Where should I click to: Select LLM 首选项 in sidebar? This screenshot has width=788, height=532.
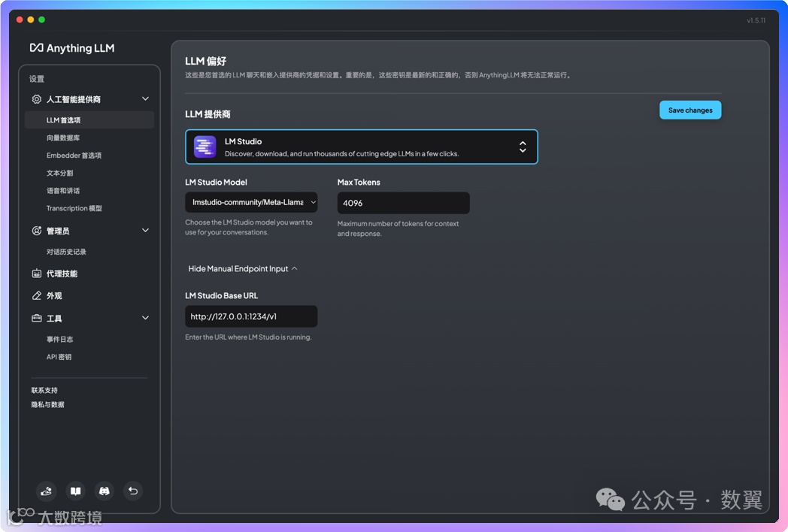pos(89,120)
